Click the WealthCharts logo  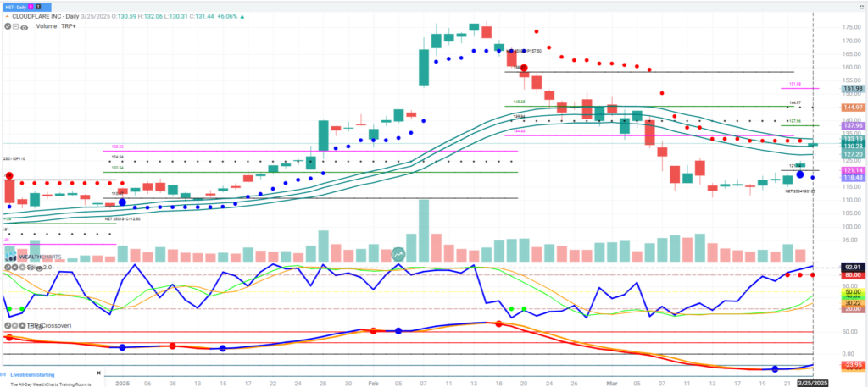[33, 257]
